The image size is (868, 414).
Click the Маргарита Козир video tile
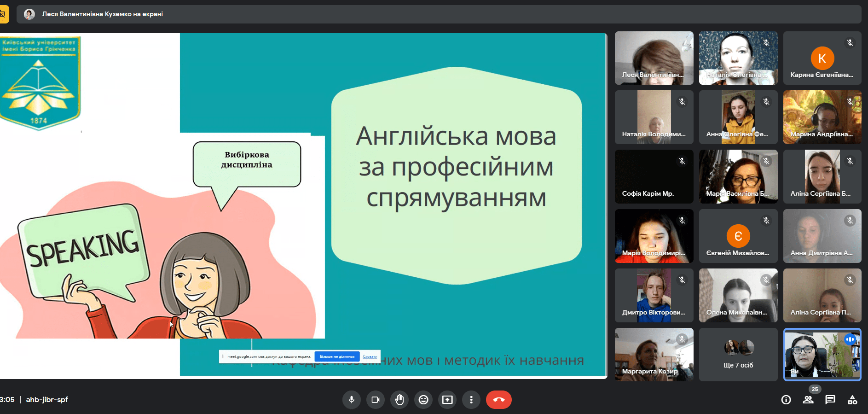point(654,355)
